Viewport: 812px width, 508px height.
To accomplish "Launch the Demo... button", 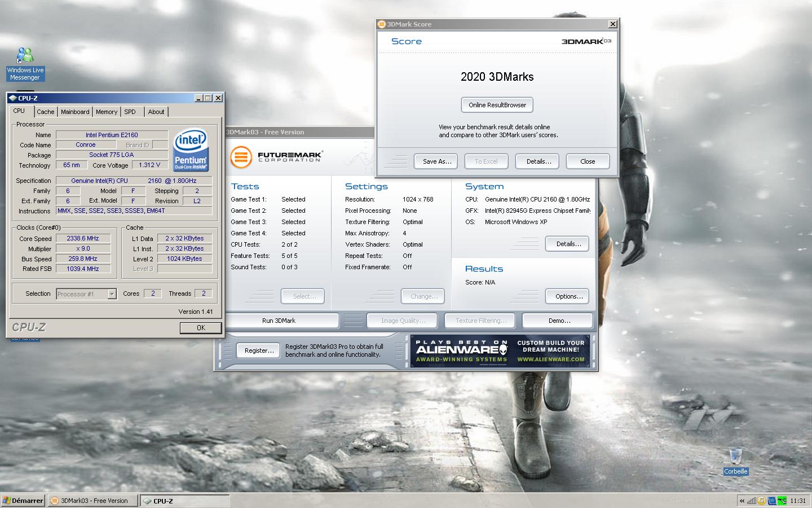I will click(x=559, y=321).
